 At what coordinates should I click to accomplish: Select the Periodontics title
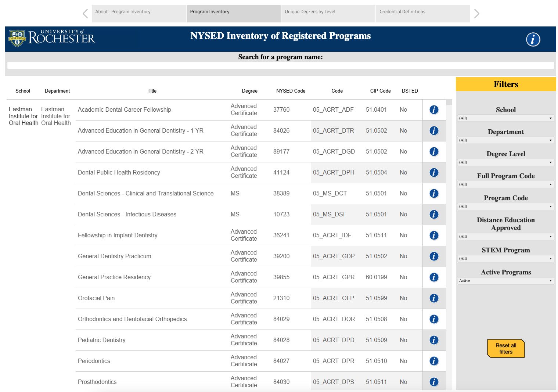pos(94,361)
